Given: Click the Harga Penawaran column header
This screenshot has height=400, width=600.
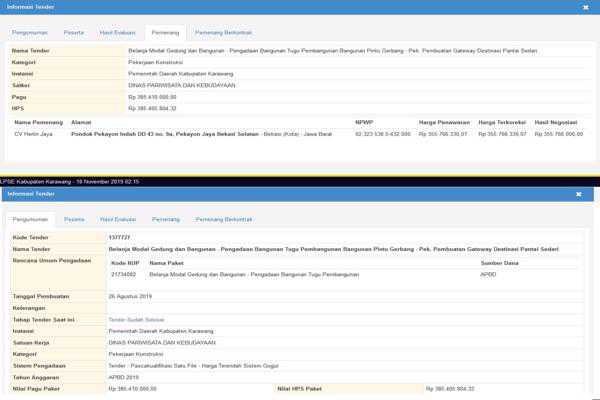Looking at the screenshot, I should click(440, 122).
